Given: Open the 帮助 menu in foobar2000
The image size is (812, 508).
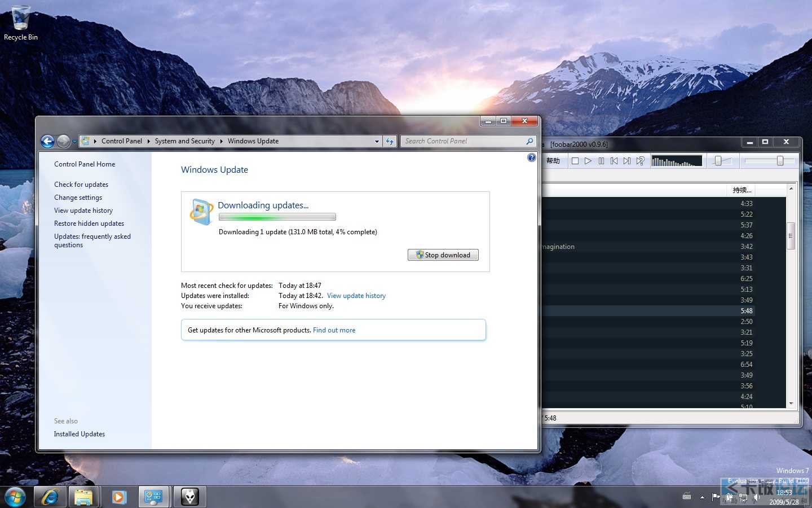Looking at the screenshot, I should click(x=553, y=161).
